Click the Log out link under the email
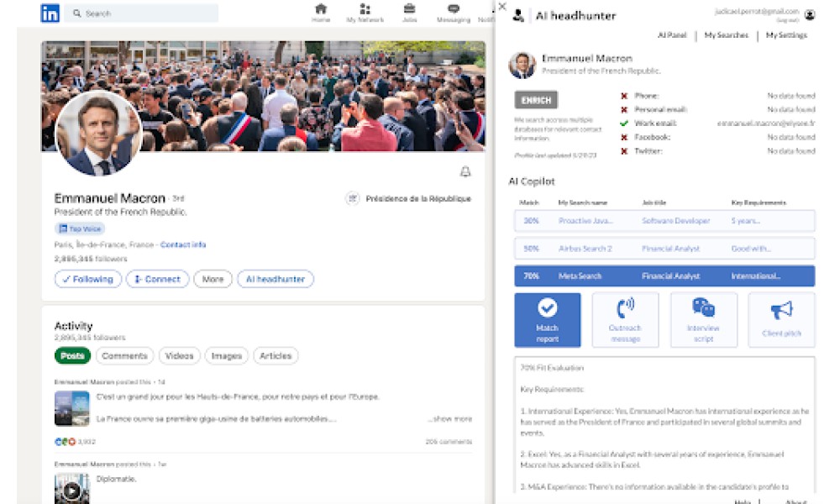 click(x=788, y=20)
